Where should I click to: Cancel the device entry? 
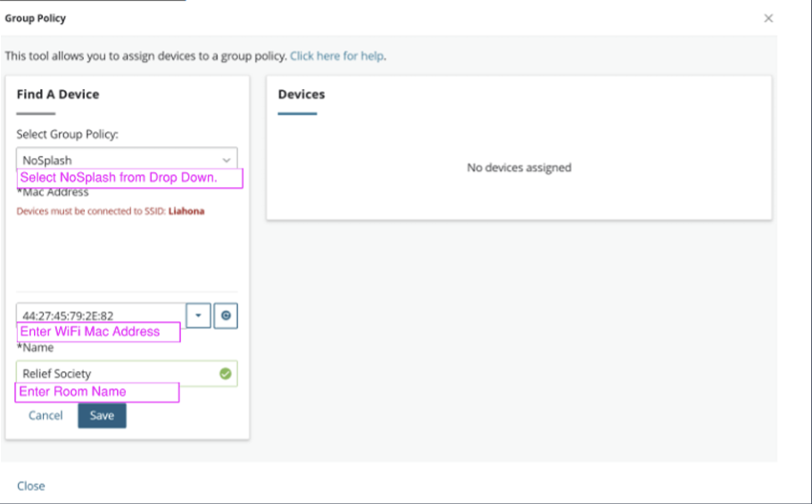point(46,416)
